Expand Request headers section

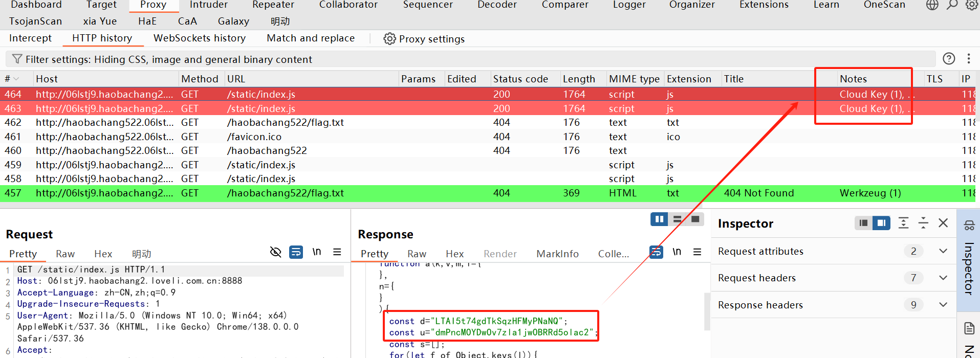click(x=943, y=278)
